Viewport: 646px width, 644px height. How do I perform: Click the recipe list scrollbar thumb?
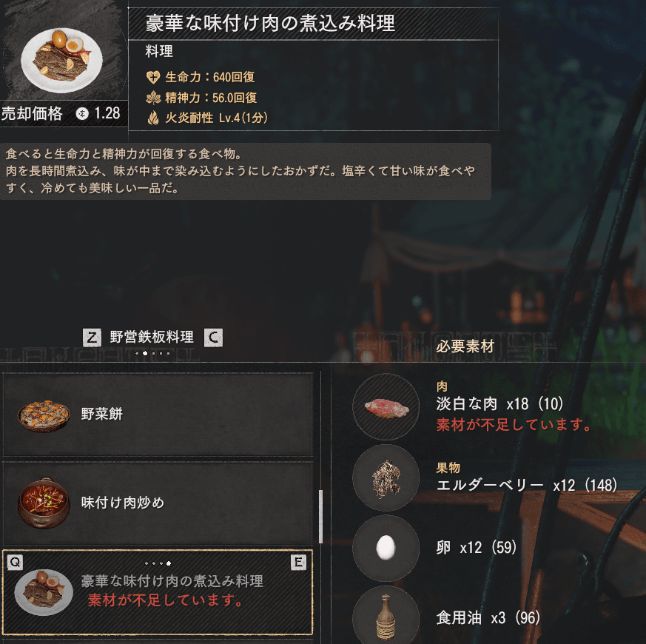[x=320, y=517]
